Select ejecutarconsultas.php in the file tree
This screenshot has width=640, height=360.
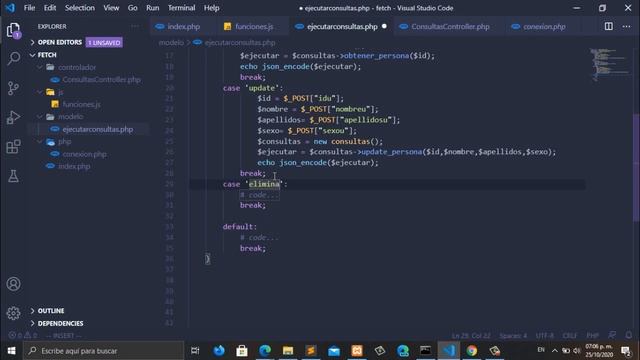click(98, 129)
